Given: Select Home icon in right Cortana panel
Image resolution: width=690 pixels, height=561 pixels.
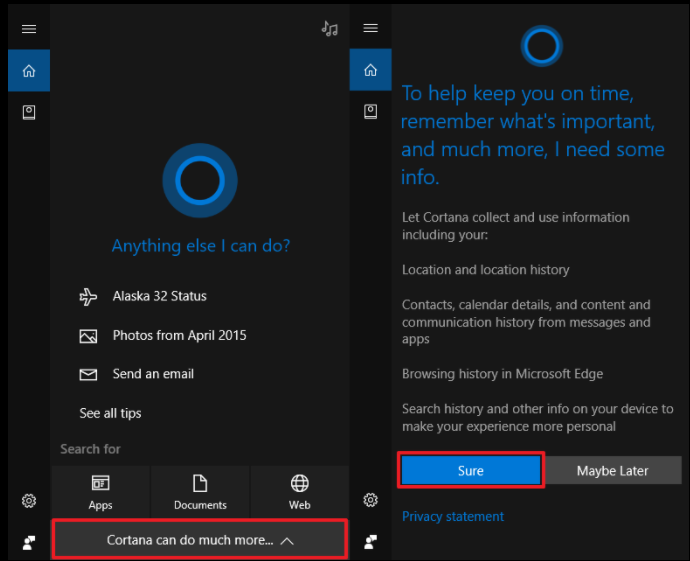Looking at the screenshot, I should pyautogui.click(x=371, y=70).
